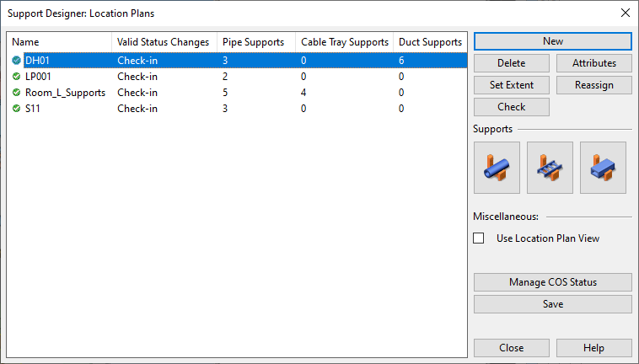The width and height of the screenshot is (639, 364).
Task: Delete the selected location plan
Action: pyautogui.click(x=512, y=63)
